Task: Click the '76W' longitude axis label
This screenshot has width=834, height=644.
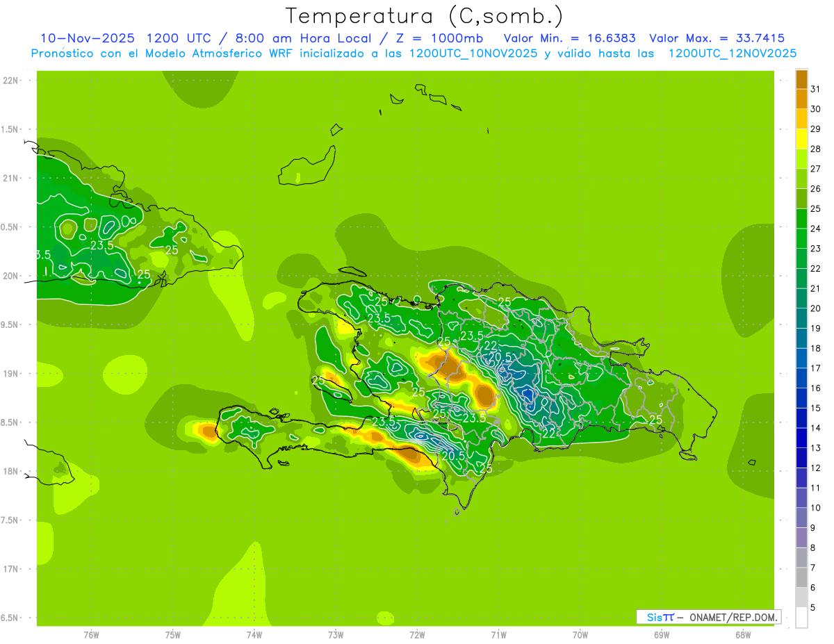Action: (91, 635)
